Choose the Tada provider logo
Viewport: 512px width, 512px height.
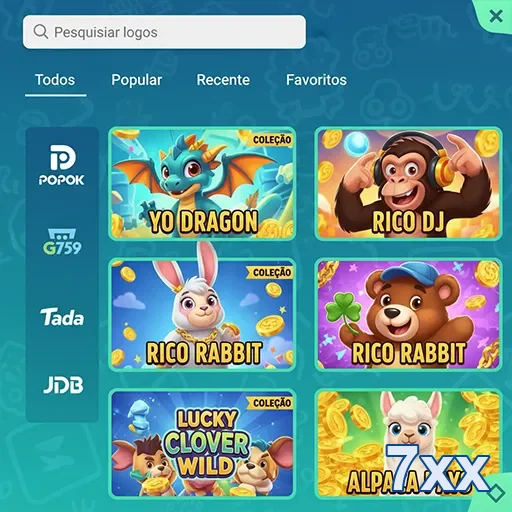click(x=62, y=317)
